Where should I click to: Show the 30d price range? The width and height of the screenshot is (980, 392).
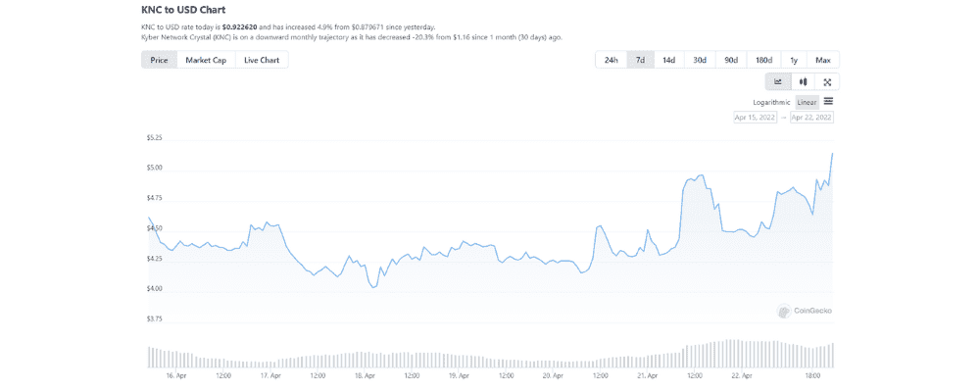coord(700,61)
